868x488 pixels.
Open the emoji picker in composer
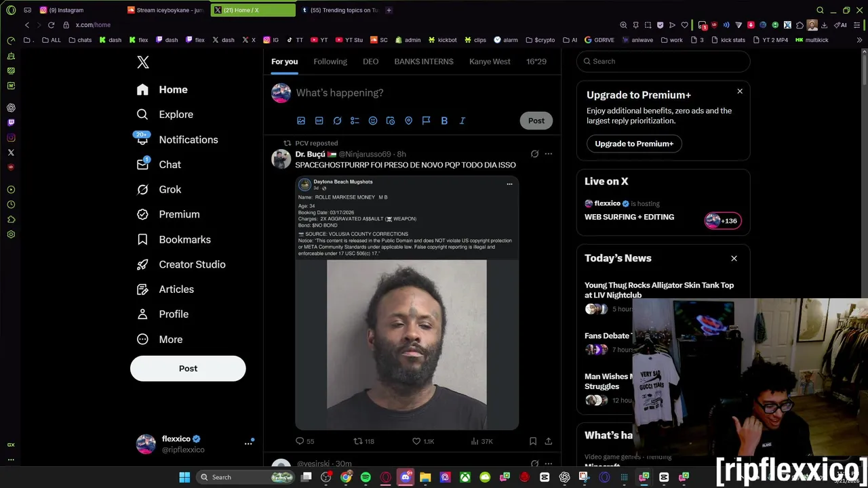373,121
